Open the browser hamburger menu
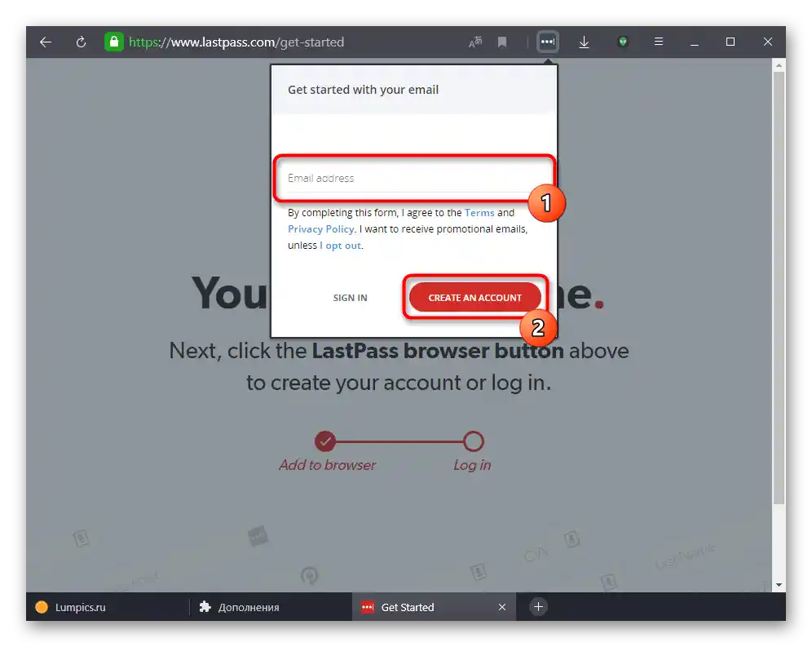The width and height of the screenshot is (812, 647). (x=659, y=42)
